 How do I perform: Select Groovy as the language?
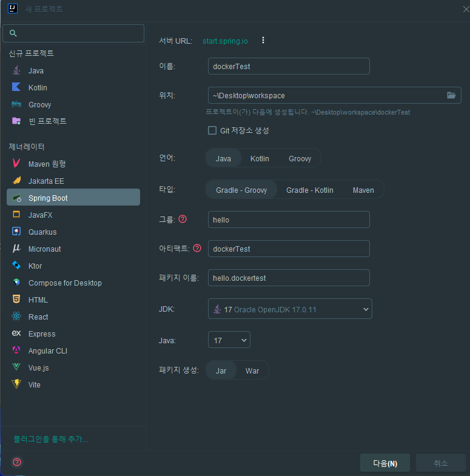[x=300, y=158]
